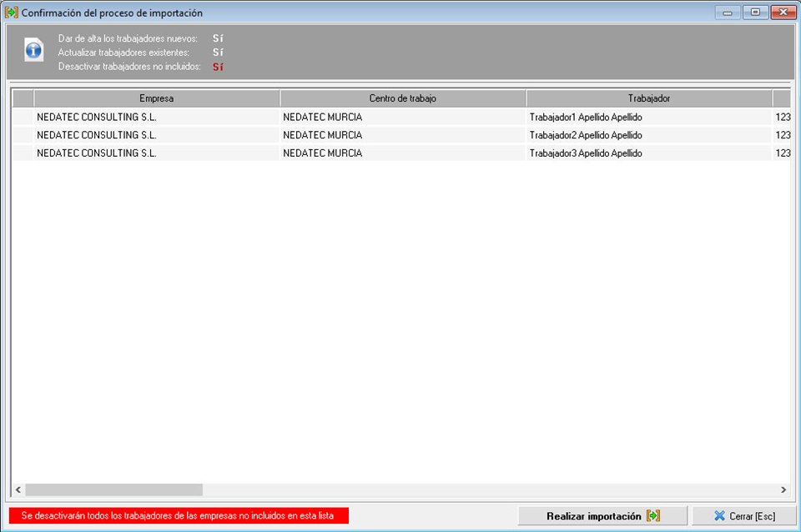This screenshot has height=532, width=801.
Task: Select NEDATEC CONSULTING S.L. in the third row
Action: click(x=97, y=153)
